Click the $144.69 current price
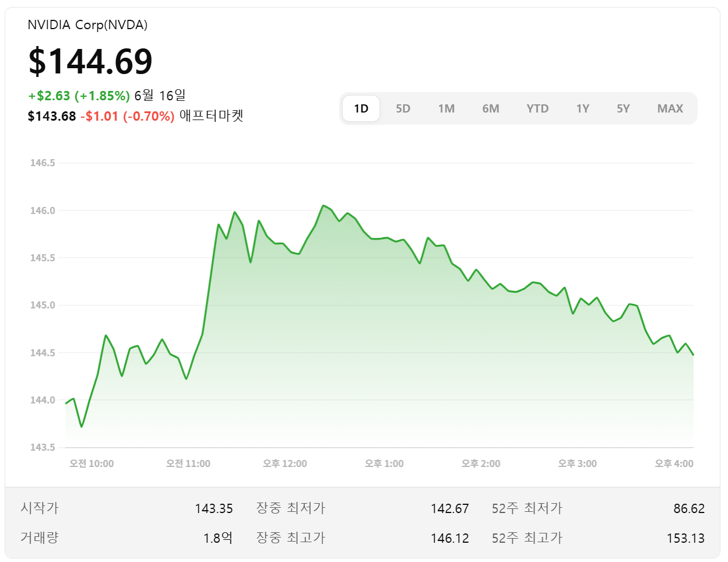Screen dimensions: 728x562 pyautogui.click(x=90, y=60)
